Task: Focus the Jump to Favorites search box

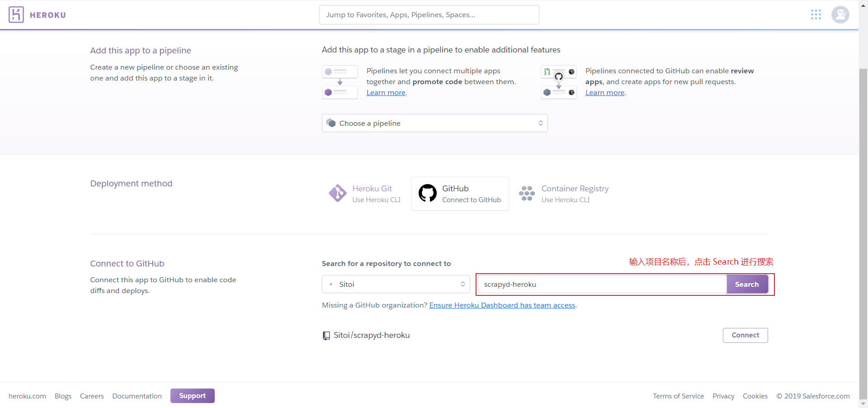Action: tap(429, 15)
